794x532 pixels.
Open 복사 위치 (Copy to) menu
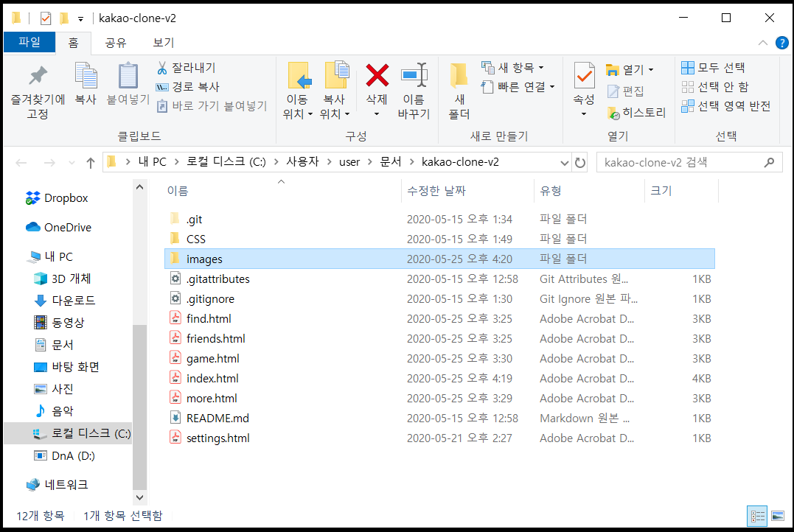[334, 91]
